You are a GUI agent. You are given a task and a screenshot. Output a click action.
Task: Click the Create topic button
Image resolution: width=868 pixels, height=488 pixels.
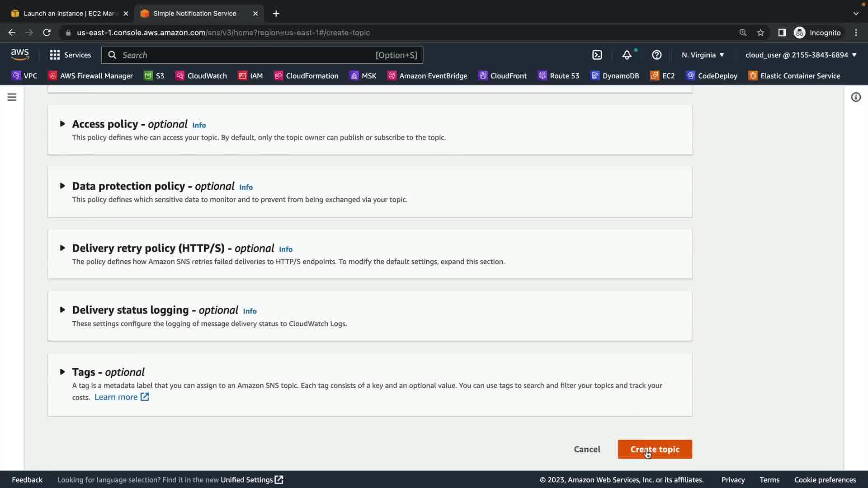coord(655,449)
